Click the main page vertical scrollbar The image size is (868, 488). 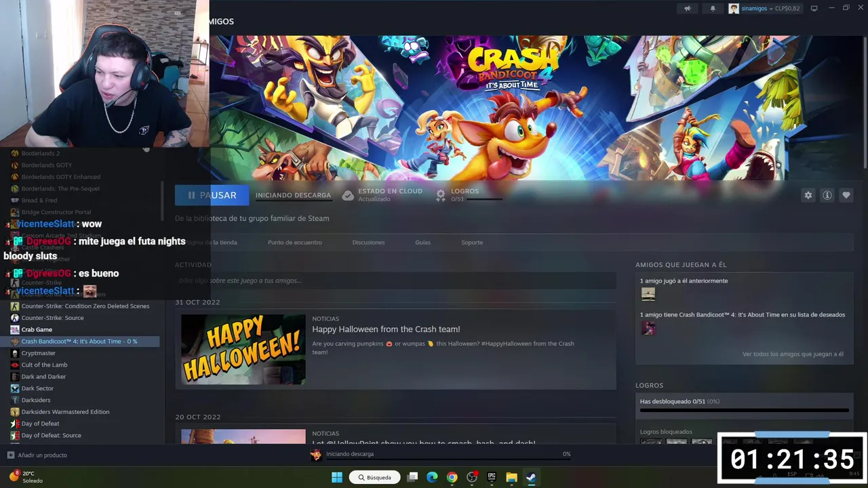(865, 102)
